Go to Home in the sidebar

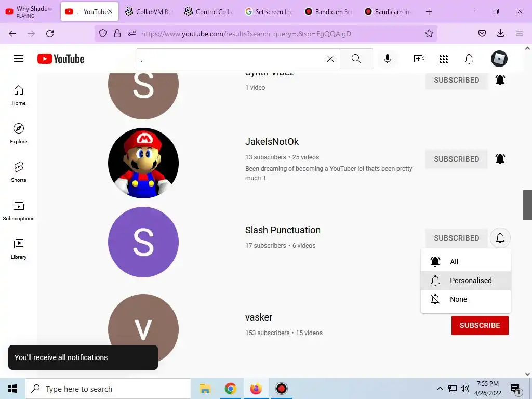pyautogui.click(x=19, y=96)
